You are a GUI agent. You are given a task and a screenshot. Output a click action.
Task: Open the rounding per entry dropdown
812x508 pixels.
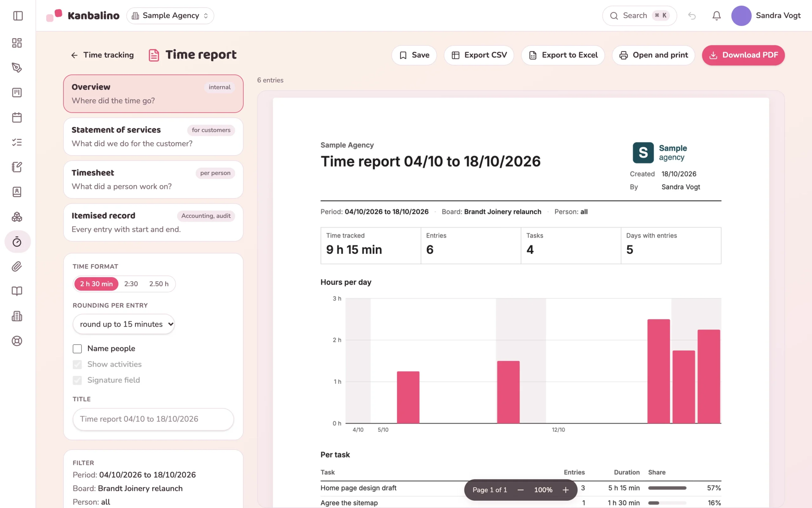[123, 324]
